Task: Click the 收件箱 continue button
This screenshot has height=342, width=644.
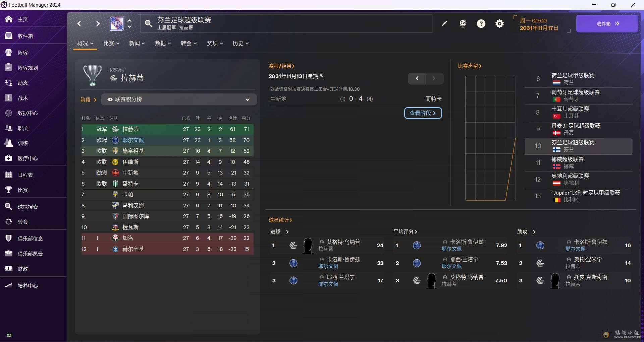Action: tap(607, 23)
